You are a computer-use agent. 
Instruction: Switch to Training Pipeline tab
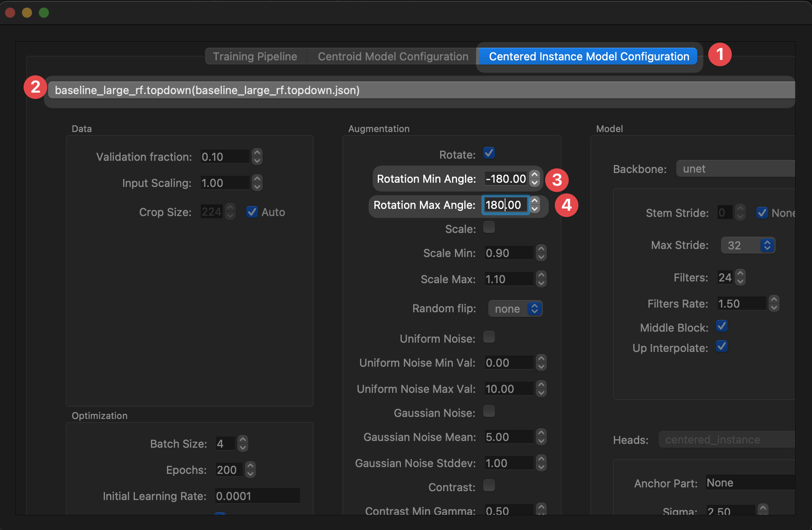pyautogui.click(x=255, y=57)
